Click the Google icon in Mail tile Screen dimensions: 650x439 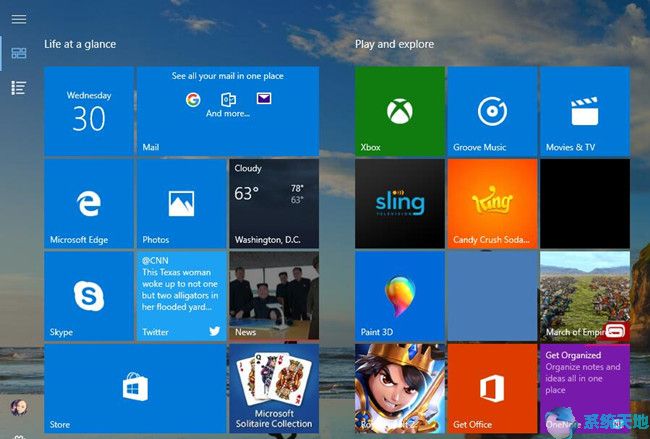(x=193, y=99)
